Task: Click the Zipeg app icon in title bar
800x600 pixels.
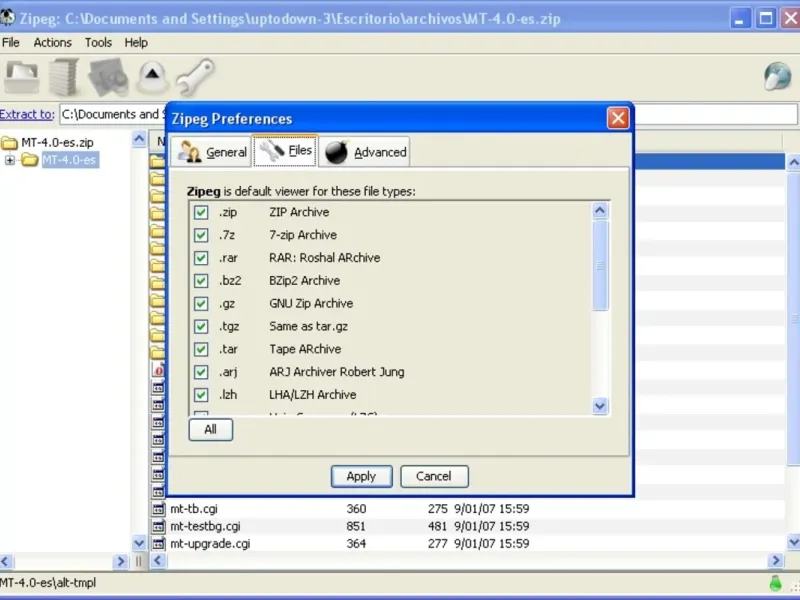Action: point(7,18)
